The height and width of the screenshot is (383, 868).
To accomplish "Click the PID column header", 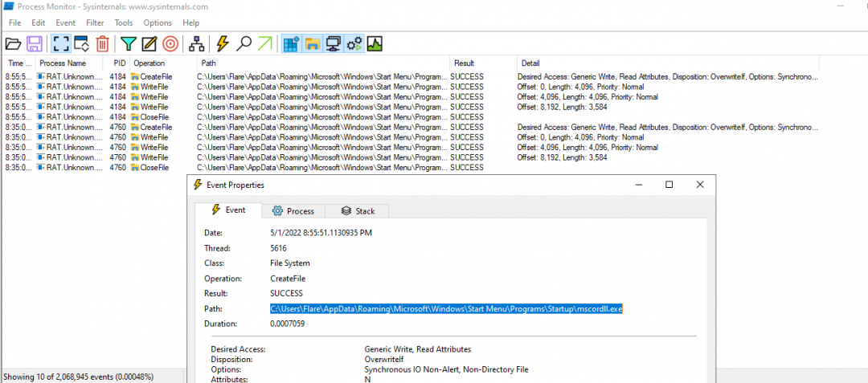I will (117, 63).
